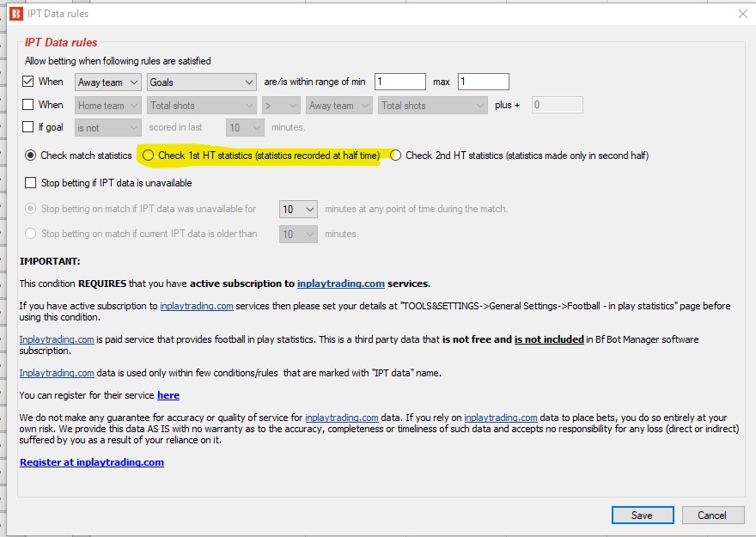756x537 pixels.
Task: Click the min range input field
Action: click(x=400, y=82)
